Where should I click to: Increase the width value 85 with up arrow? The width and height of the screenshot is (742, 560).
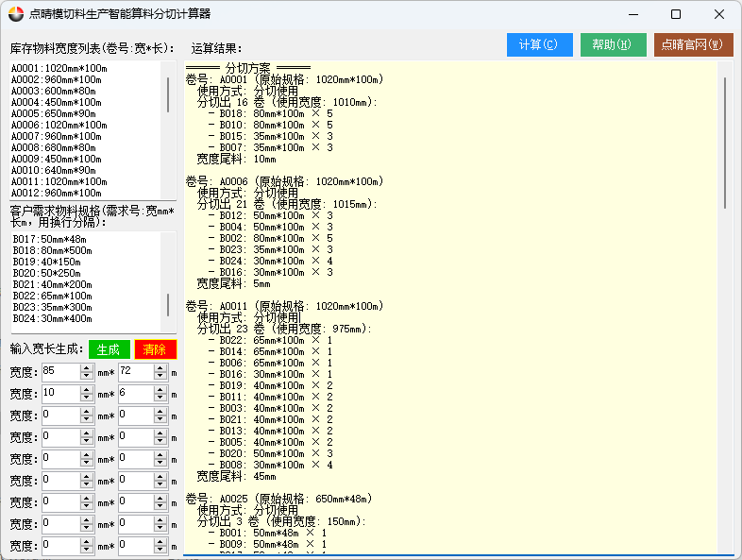(x=88, y=366)
